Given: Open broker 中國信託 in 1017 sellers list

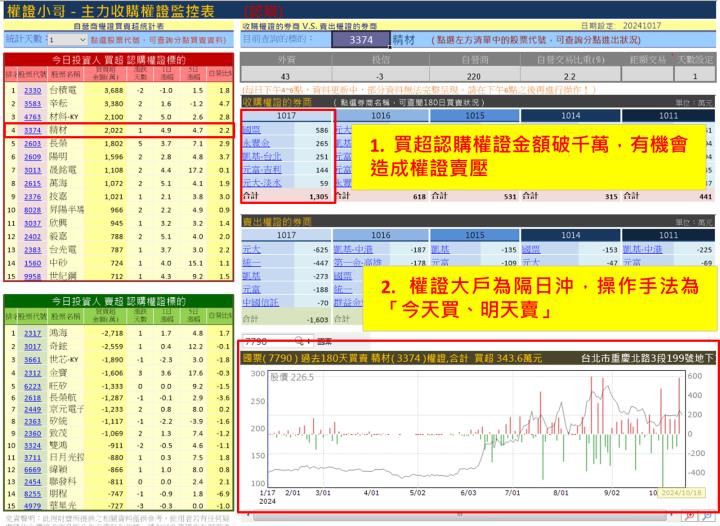Looking at the screenshot, I should click(261, 303).
